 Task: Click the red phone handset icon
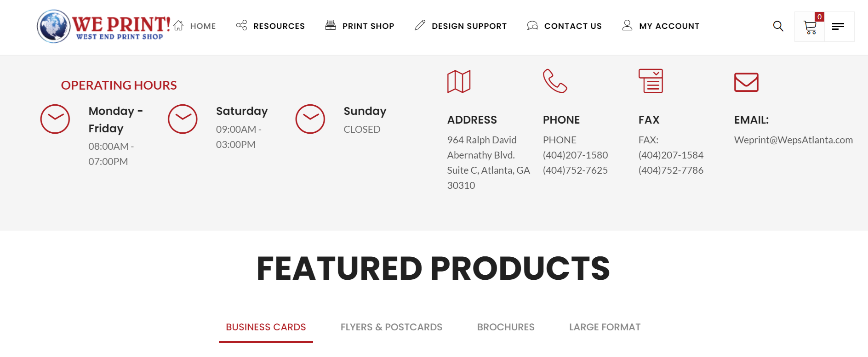pyautogui.click(x=555, y=81)
